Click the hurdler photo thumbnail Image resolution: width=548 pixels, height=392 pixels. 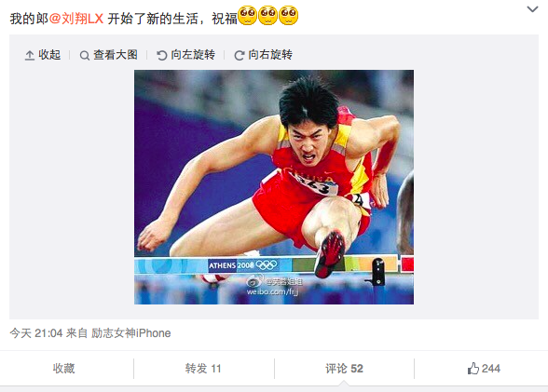click(274, 187)
